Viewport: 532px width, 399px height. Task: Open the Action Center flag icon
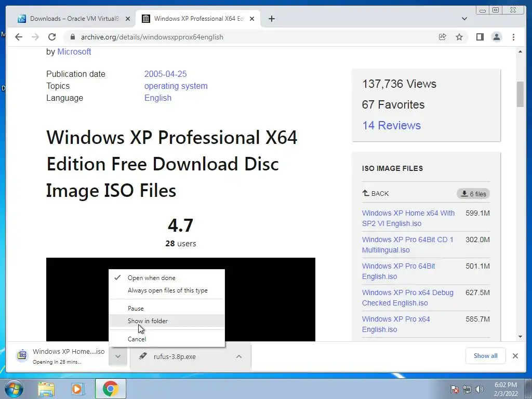[x=454, y=389]
